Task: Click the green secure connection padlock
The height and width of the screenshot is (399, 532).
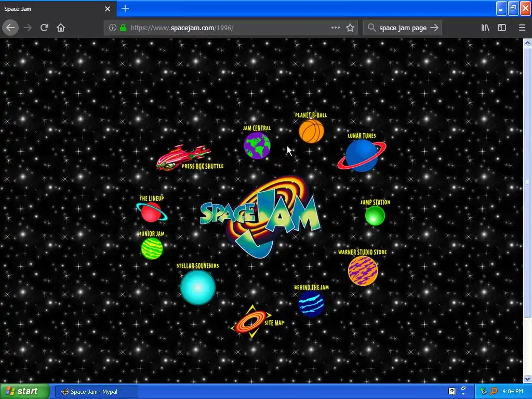Action: click(123, 28)
